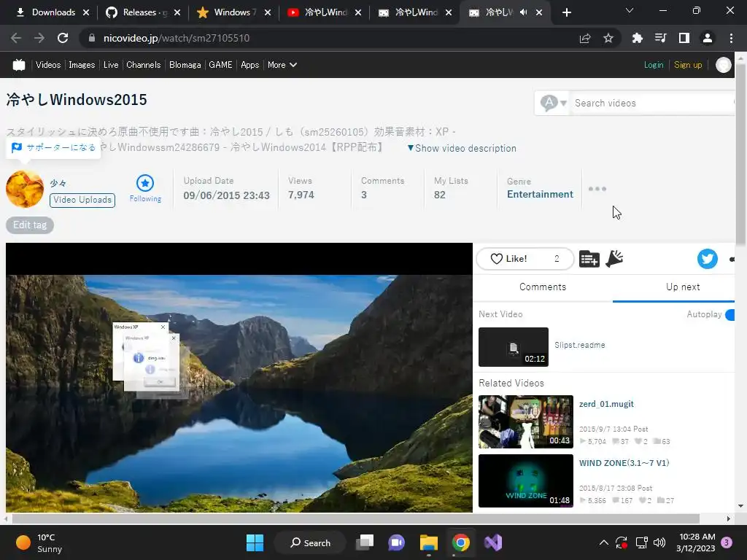Click the browser address bar URL

[x=177, y=38]
